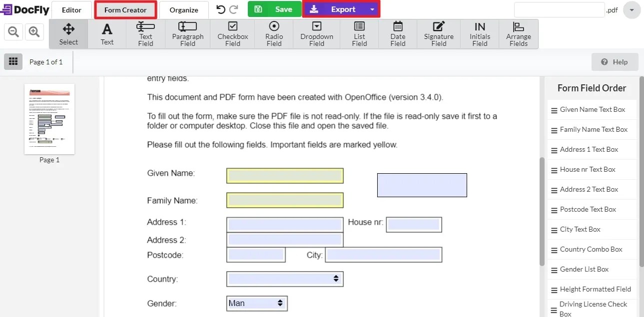Select the Radio Field tool
The height and width of the screenshot is (317, 644).
[273, 33]
